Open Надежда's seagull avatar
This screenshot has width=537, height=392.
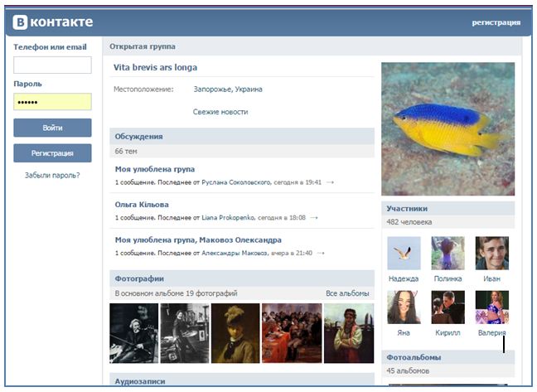point(404,253)
